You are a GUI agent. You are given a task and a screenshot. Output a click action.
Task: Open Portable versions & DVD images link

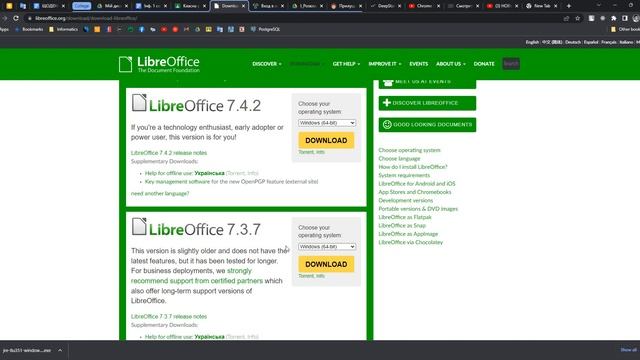(x=418, y=209)
